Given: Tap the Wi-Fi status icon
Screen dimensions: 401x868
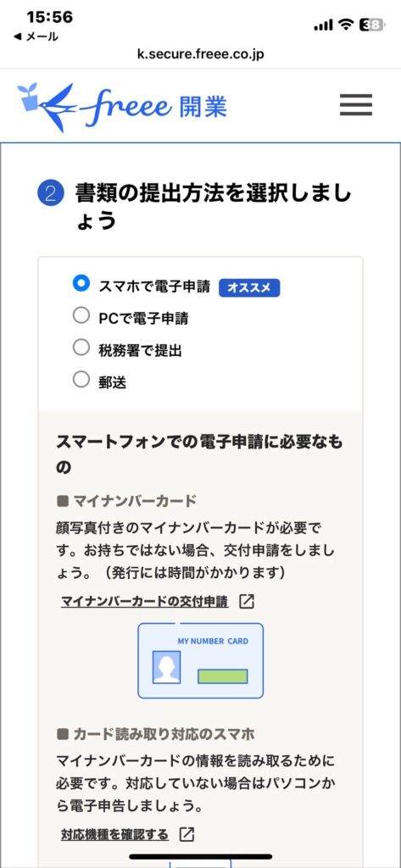Looking at the screenshot, I should point(347,25).
